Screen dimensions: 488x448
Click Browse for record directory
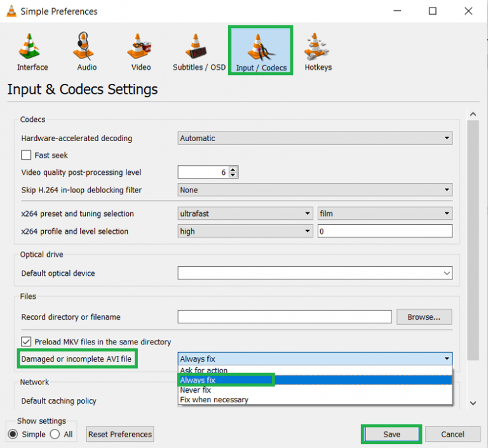pos(424,316)
